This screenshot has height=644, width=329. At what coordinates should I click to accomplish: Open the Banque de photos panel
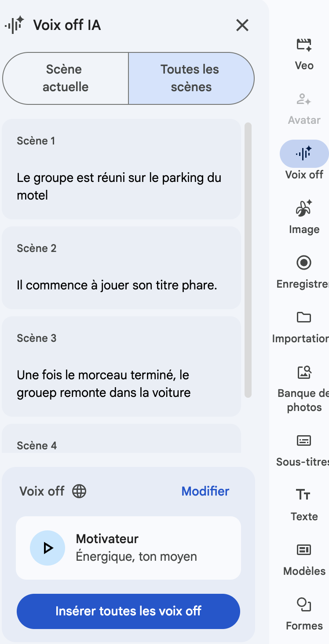point(304,373)
